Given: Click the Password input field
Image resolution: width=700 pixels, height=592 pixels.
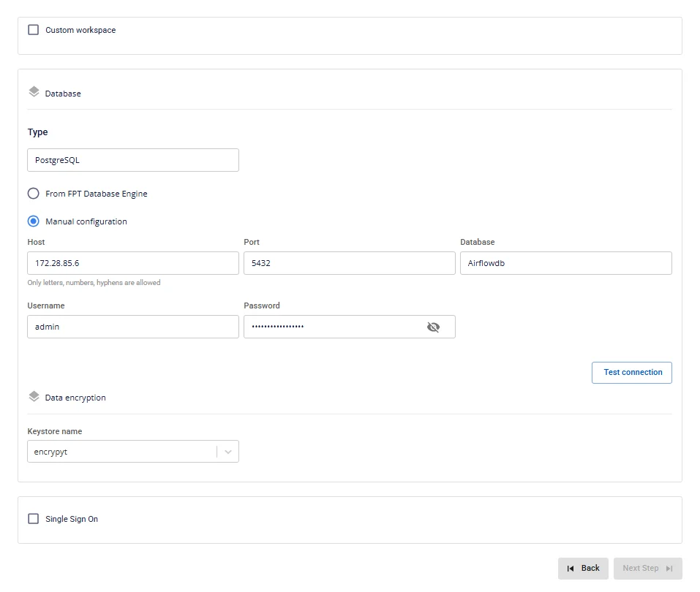Looking at the screenshot, I should [350, 327].
